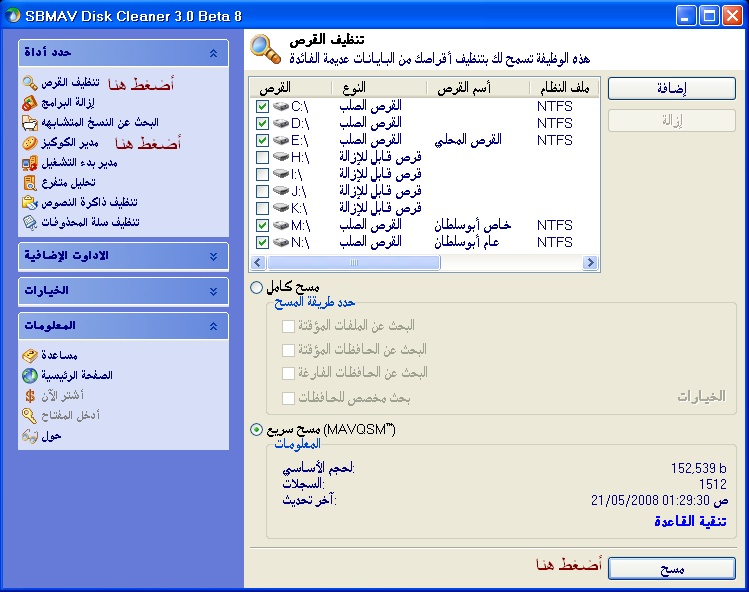
Task: Open the Disk Analysis (تحليل متفرع) icon
Action: coord(30,183)
